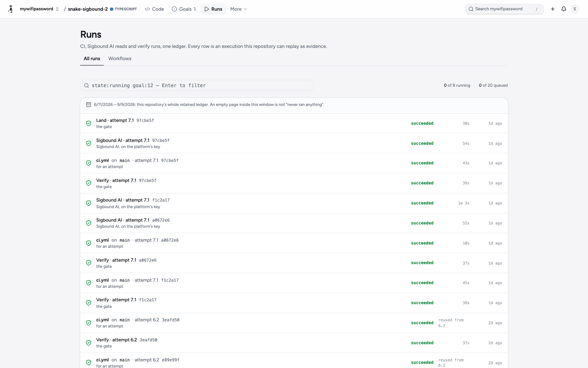This screenshot has width=588, height=368.
Task: Click status shield icon of Land run
Action: click(89, 123)
